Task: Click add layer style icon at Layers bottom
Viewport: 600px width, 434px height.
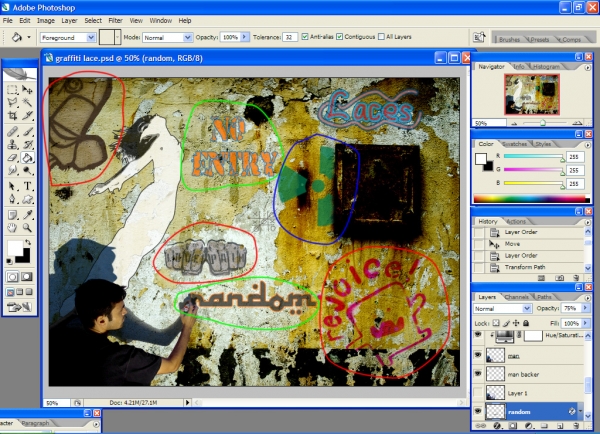Action: click(x=497, y=426)
